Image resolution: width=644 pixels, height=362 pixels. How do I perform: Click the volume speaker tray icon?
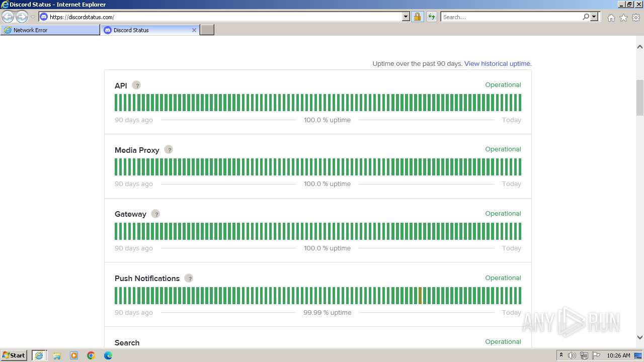coord(572,355)
